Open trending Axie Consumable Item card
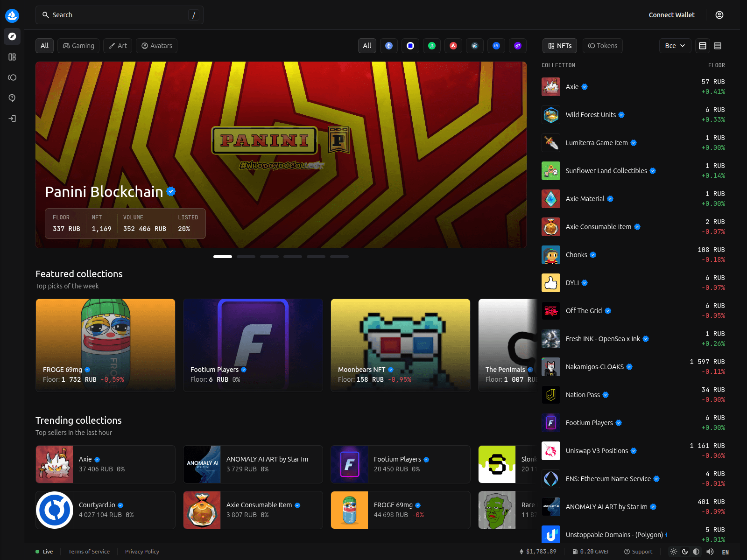Viewport: 747px width, 560px height. click(253, 510)
